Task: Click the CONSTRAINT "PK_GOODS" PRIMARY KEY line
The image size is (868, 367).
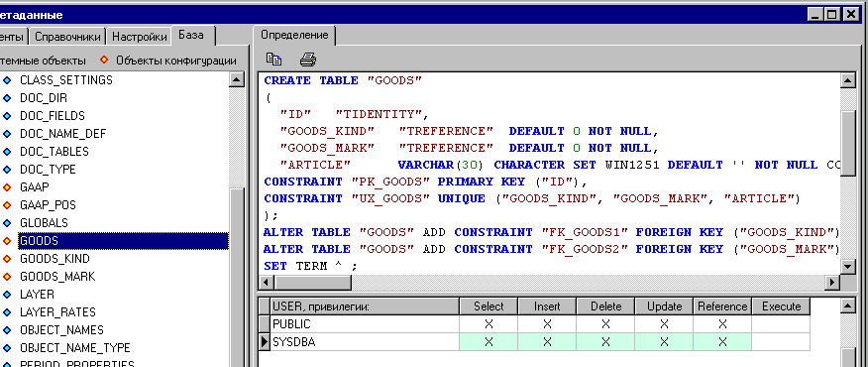Action: click(x=425, y=182)
